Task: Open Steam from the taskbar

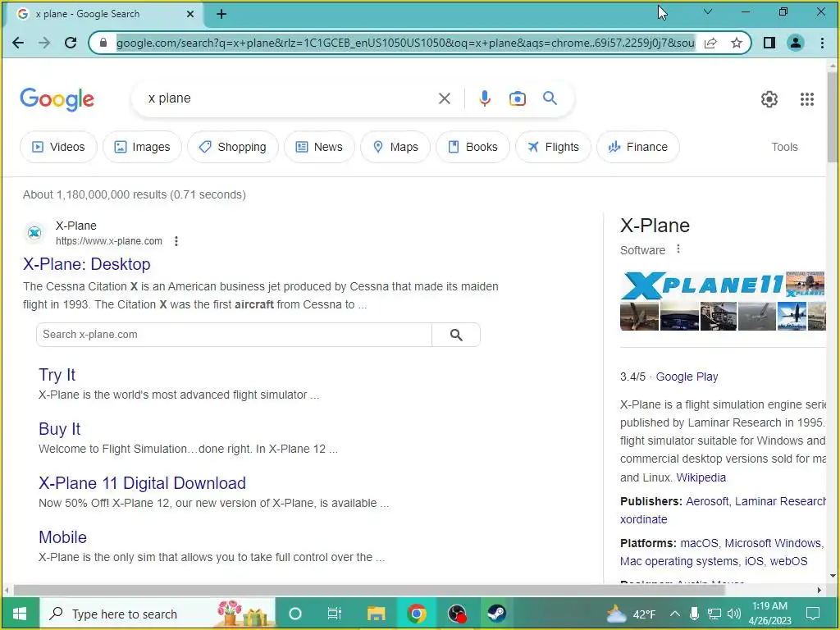Action: tap(496, 614)
